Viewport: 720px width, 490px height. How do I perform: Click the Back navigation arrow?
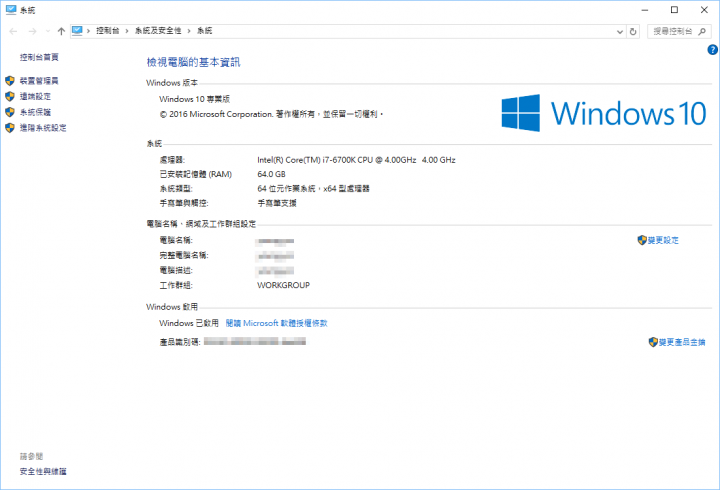(13, 31)
